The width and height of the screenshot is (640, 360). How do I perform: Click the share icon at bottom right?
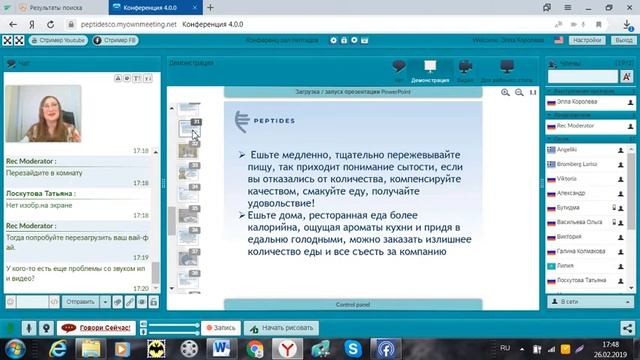click(x=628, y=328)
